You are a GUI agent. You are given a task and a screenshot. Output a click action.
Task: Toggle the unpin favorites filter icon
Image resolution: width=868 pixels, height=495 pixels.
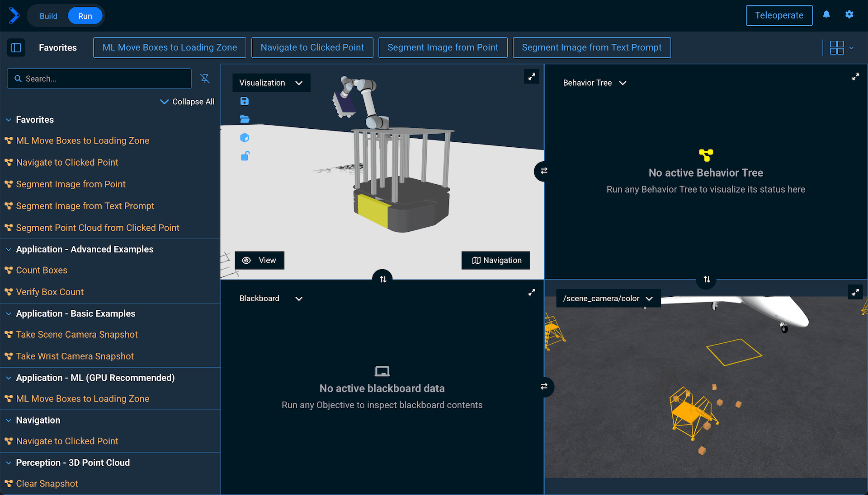click(x=205, y=79)
